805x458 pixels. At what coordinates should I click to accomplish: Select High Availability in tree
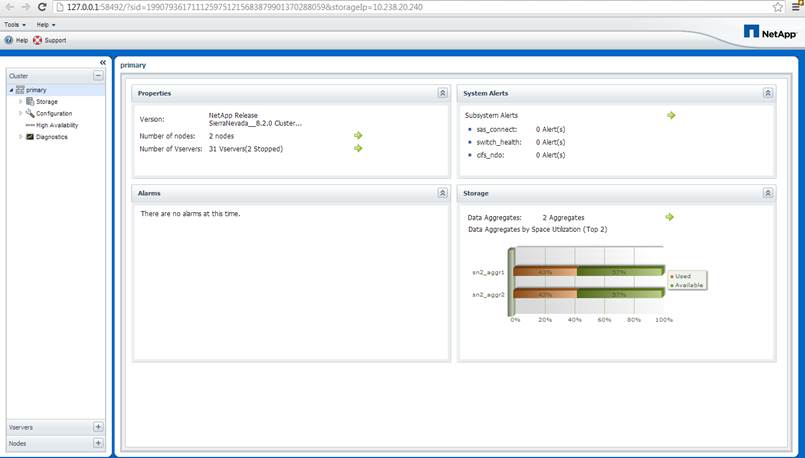pyautogui.click(x=57, y=125)
